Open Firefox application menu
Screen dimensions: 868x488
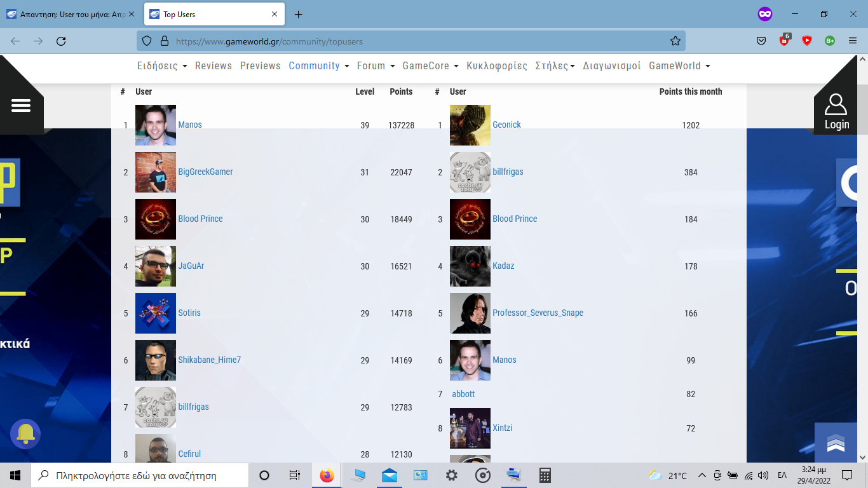(853, 41)
